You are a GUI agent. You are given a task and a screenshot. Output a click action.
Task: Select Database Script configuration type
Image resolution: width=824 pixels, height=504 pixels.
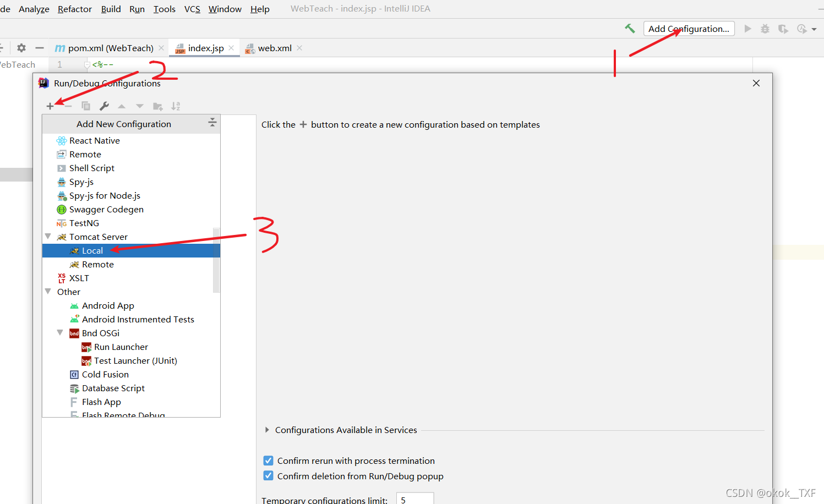pyautogui.click(x=131, y=388)
